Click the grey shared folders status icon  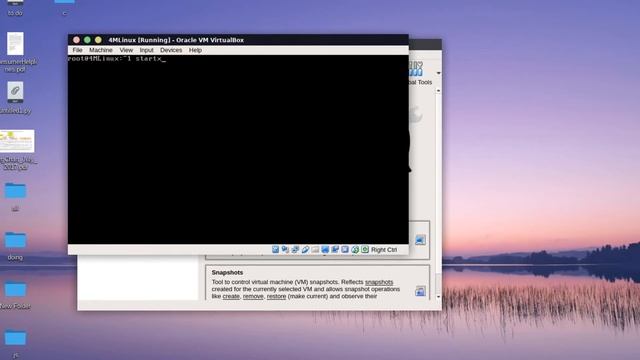point(315,249)
